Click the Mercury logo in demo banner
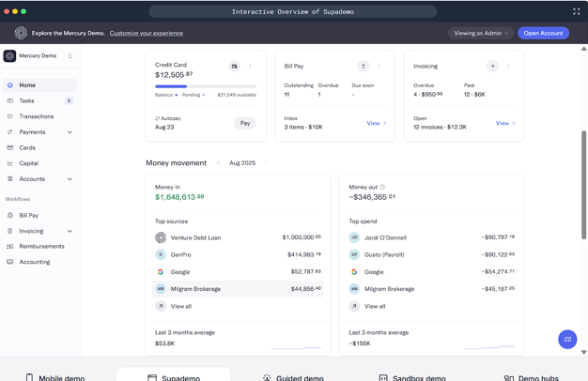Viewport: 588px width, 381px height. coord(21,33)
